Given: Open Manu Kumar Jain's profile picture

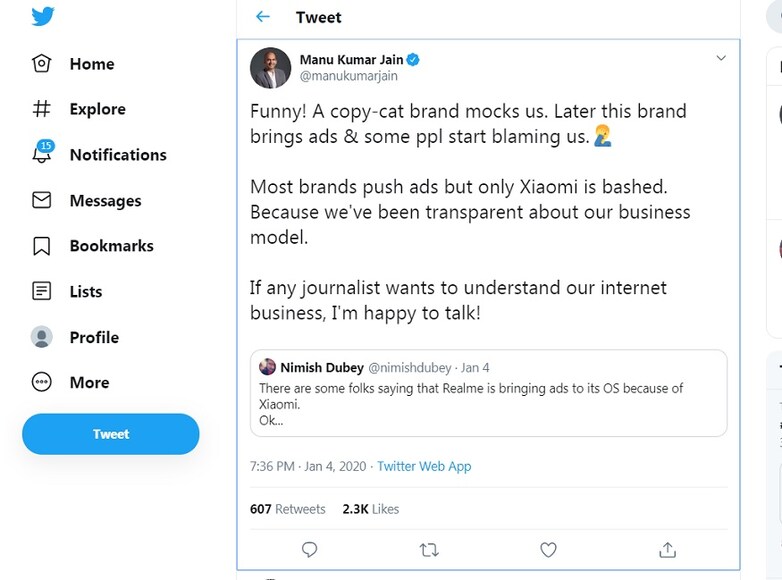Looking at the screenshot, I should coord(270,68).
